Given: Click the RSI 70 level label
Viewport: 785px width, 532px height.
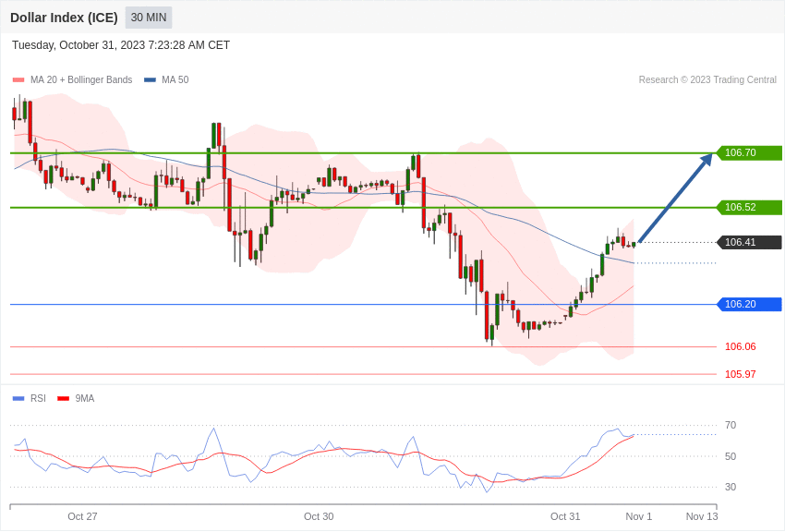Looking at the screenshot, I should point(731,426).
